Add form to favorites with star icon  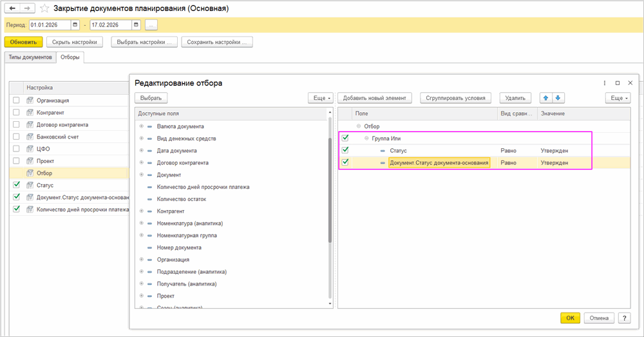tap(44, 9)
